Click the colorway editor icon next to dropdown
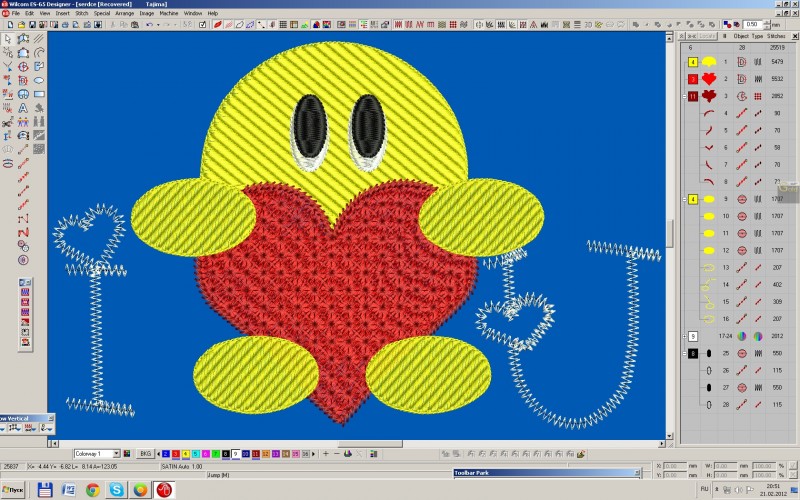This screenshot has width=800, height=500. coord(127,454)
